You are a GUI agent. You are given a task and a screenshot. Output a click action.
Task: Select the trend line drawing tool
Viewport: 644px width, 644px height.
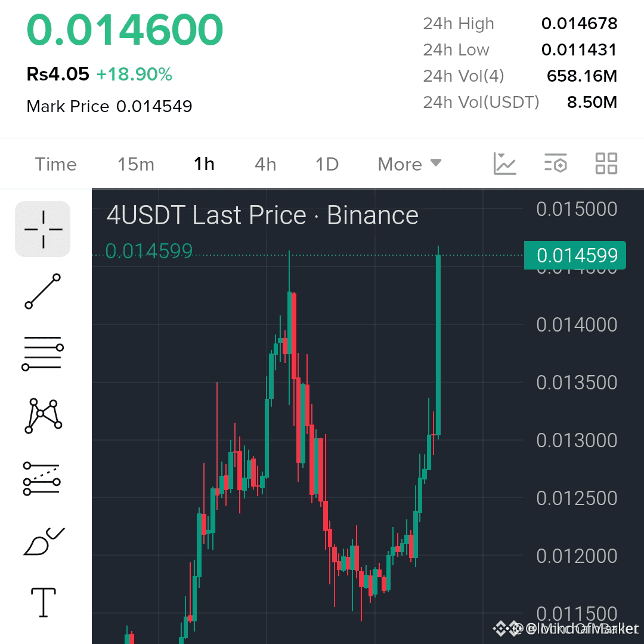(x=43, y=291)
